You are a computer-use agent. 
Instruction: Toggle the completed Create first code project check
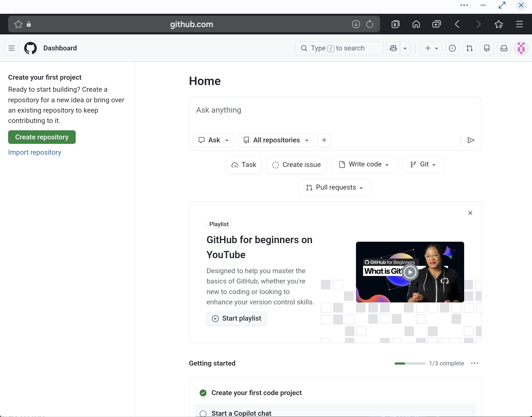203,393
